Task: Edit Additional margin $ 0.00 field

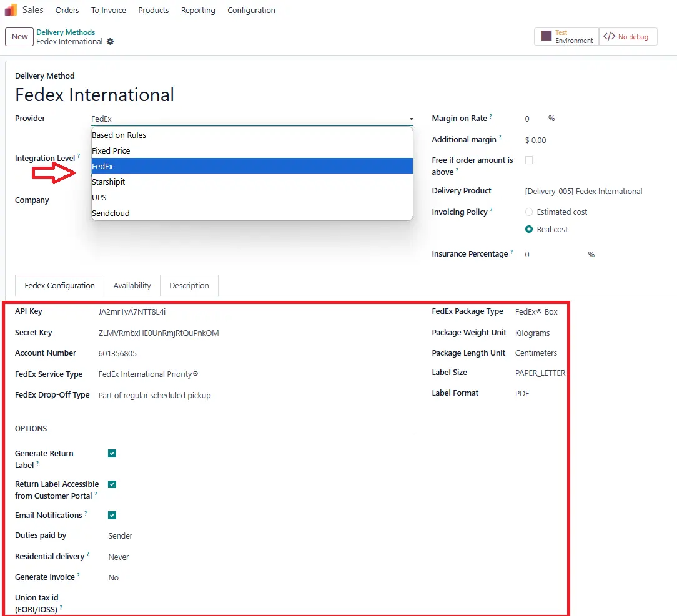Action: tap(535, 140)
